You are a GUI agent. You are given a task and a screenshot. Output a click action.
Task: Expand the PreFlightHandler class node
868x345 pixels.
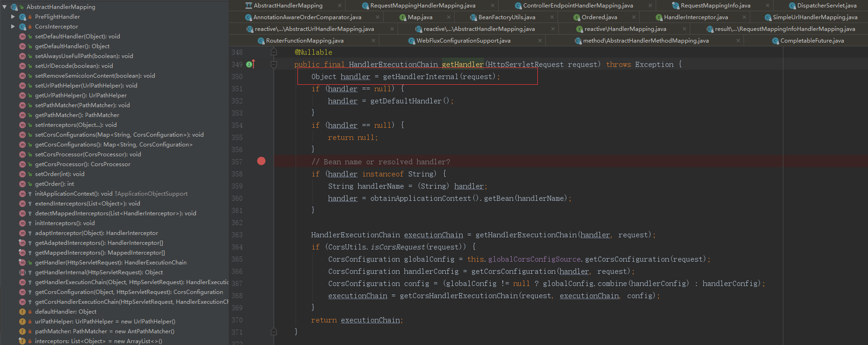13,17
